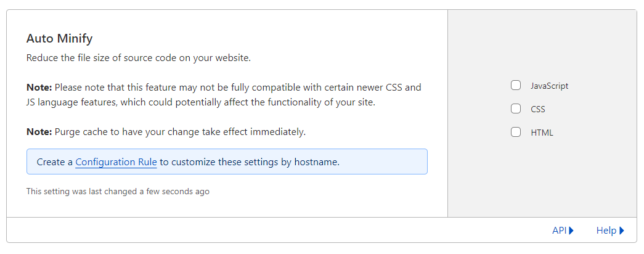The image size is (644, 254).
Task: Click the first bold 'Note:' label
Action: tap(39, 88)
